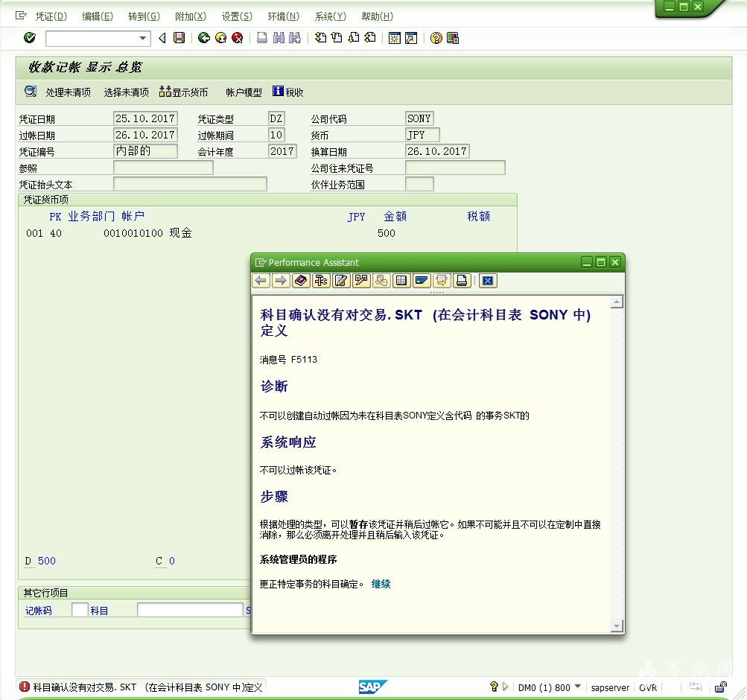Viewport: 747px width, 700px height.
Task: Click the 处理未清项 button
Action: point(68,92)
